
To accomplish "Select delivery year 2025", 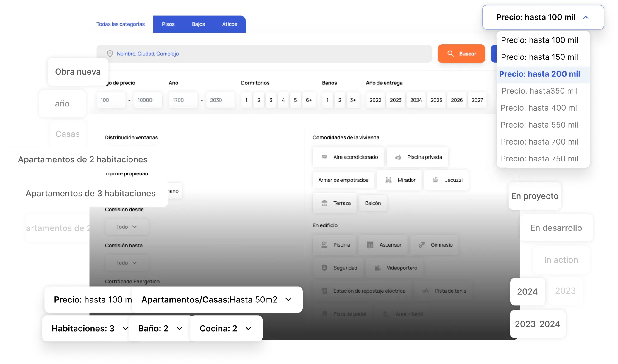I will click(436, 100).
